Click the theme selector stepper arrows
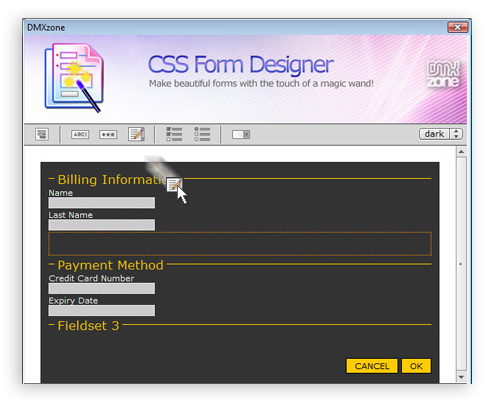This screenshot has width=495, height=403. [x=456, y=134]
